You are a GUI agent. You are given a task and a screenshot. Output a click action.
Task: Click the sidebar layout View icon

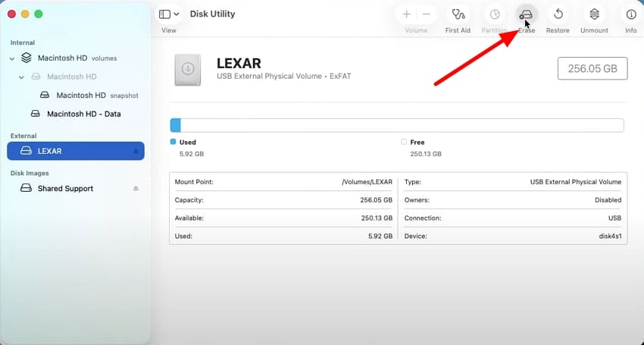click(164, 14)
